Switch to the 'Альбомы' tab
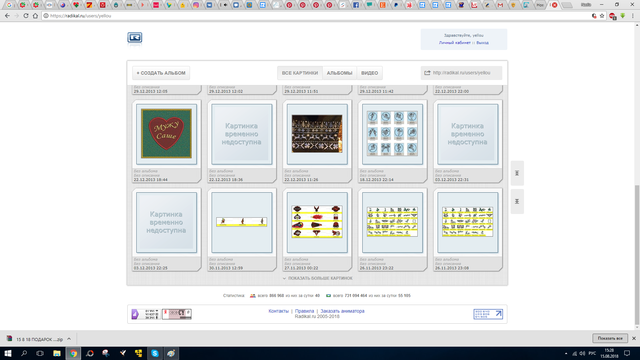This screenshot has width=640, height=360. tap(339, 73)
